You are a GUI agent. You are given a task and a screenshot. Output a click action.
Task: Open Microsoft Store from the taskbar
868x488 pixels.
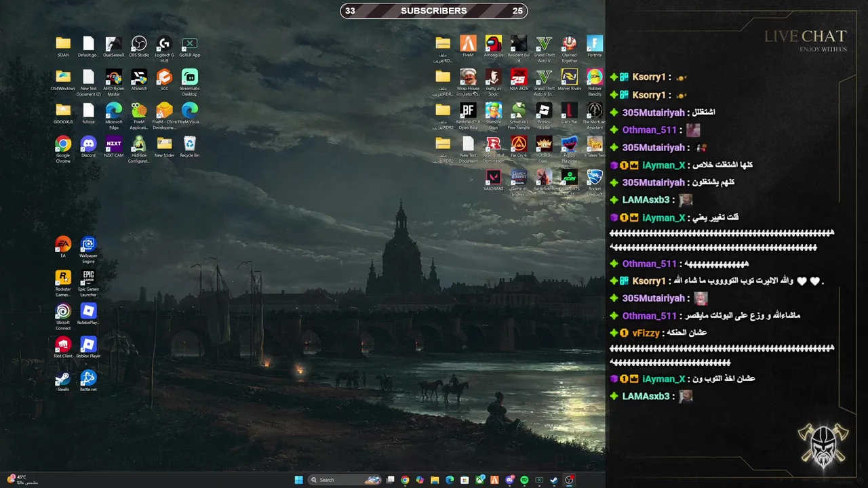[465, 480]
